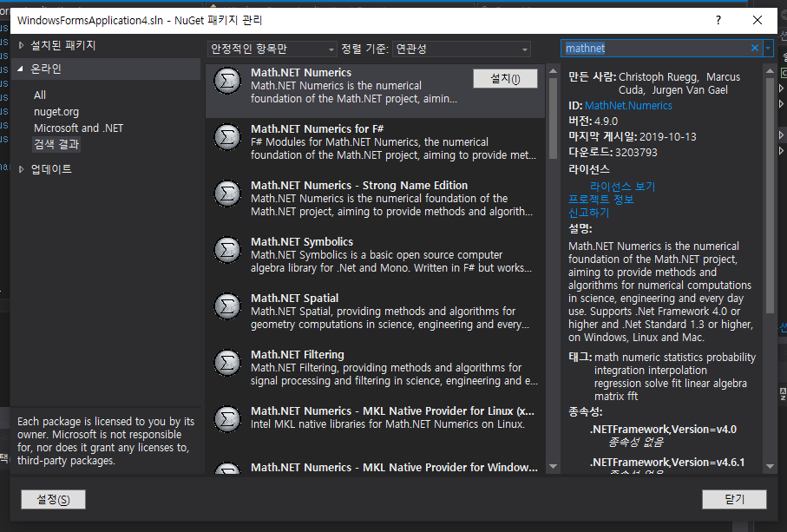This screenshot has height=532, width=787.
Task: Click the .NETFramework,Version=v4.6.1 dependency entry
Action: tap(667, 462)
